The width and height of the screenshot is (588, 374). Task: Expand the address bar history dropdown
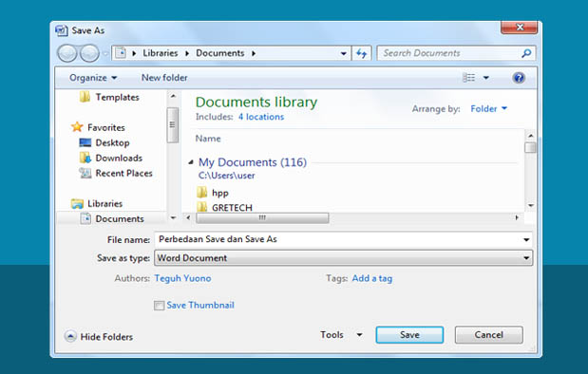tap(343, 53)
